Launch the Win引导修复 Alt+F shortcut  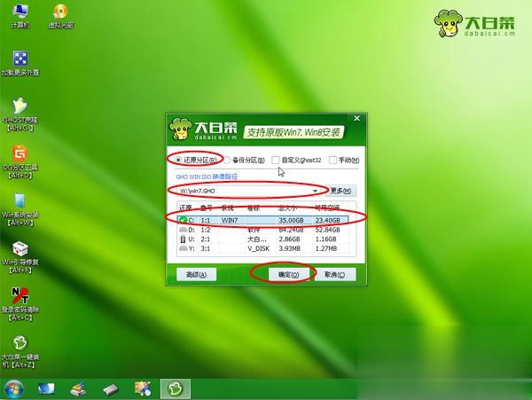[20, 257]
